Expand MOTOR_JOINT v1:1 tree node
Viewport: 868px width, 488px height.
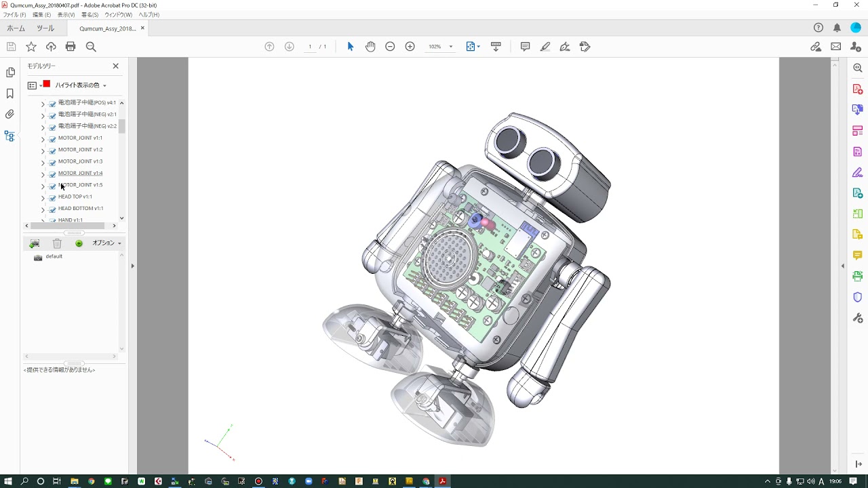click(43, 139)
